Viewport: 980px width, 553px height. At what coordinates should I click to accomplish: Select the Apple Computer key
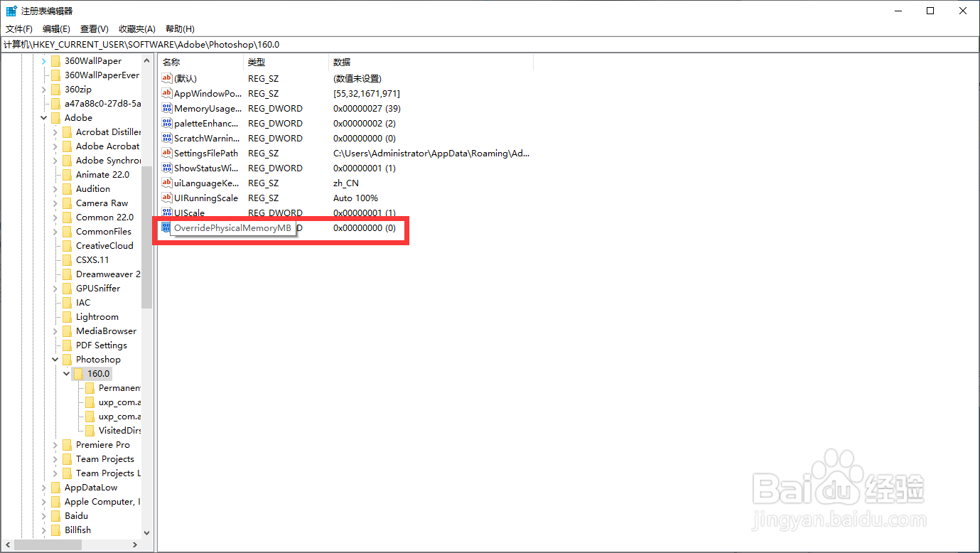102,501
